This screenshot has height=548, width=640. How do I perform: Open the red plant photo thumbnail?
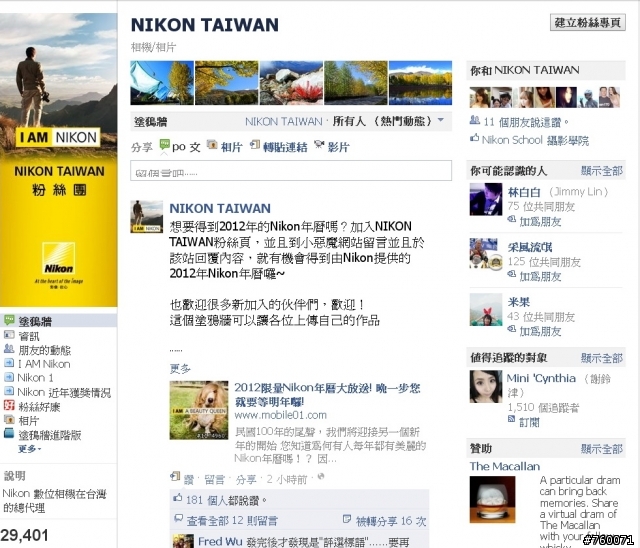[x=291, y=83]
